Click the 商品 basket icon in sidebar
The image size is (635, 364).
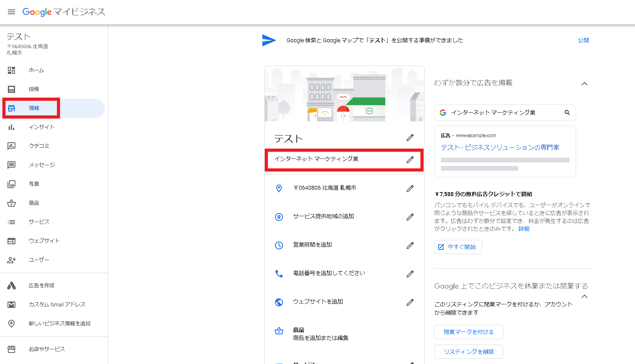(x=11, y=203)
